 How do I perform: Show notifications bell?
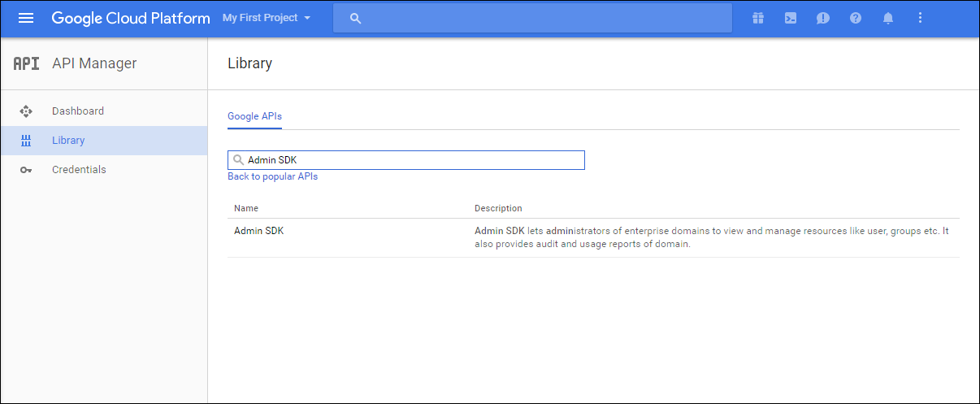(888, 18)
